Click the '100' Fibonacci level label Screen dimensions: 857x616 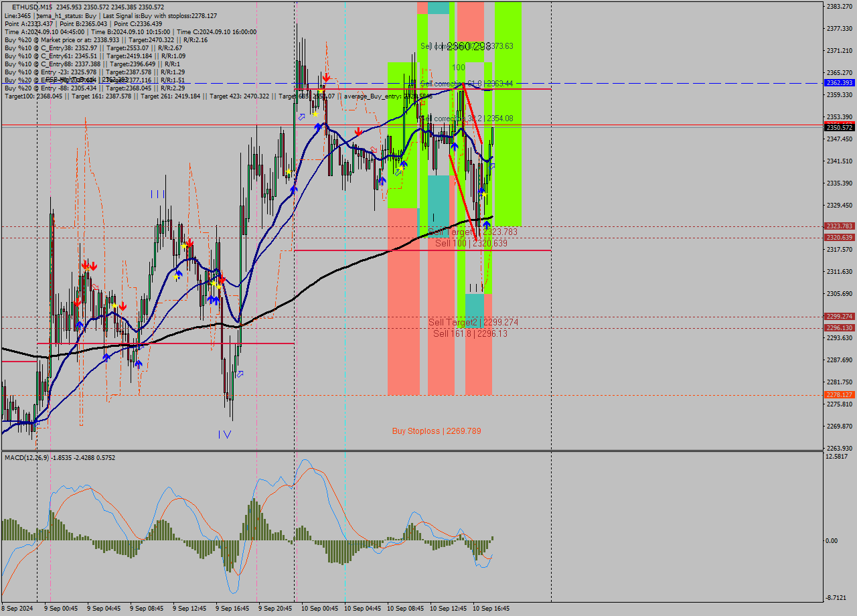coord(458,68)
